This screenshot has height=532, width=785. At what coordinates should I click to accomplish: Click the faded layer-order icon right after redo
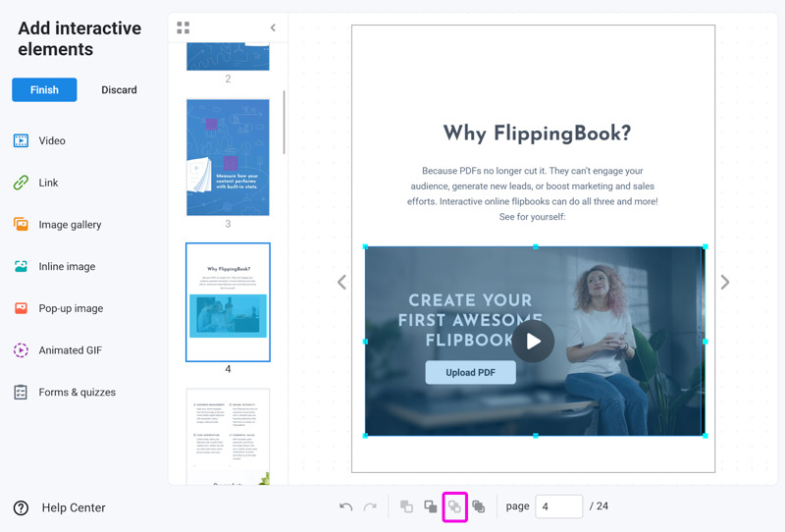[406, 506]
